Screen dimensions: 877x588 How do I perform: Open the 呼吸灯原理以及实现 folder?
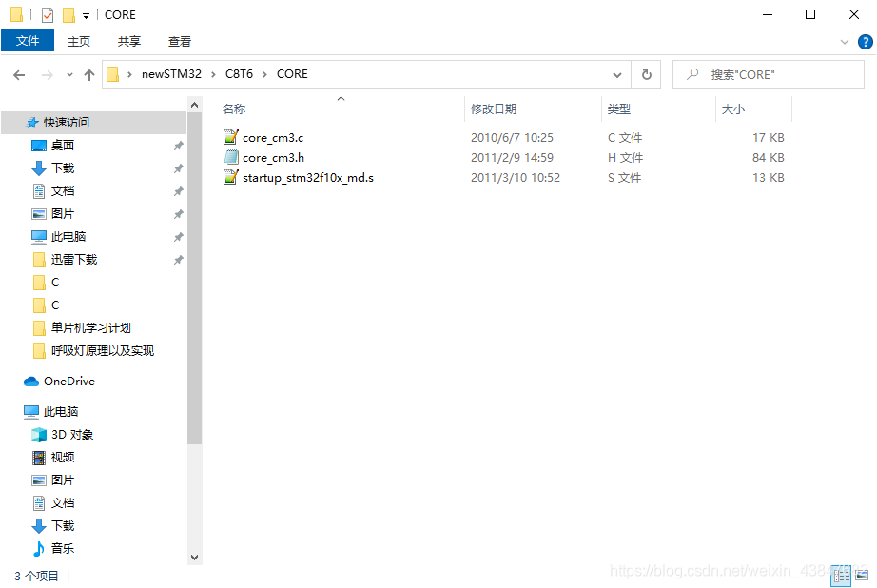point(103,351)
